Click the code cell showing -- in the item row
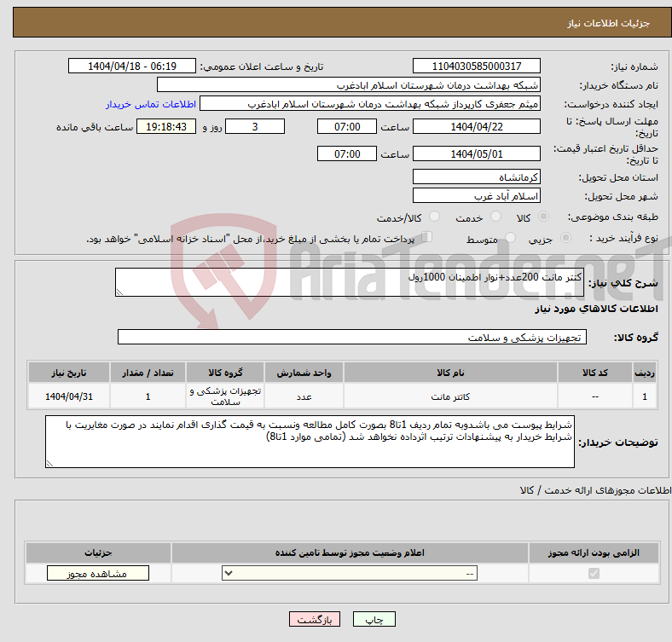Screen dimensions: 672x642 click(595, 396)
